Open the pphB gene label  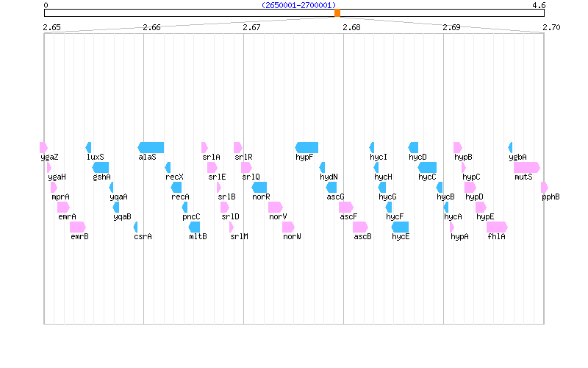551,197
